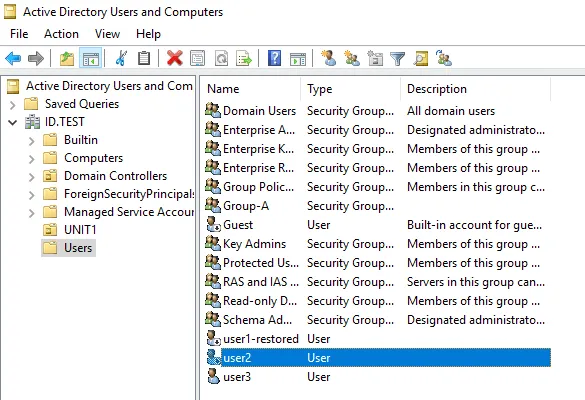Select the UNIT1 organizational unit
Screen dimensions: 585x400
tap(80, 229)
